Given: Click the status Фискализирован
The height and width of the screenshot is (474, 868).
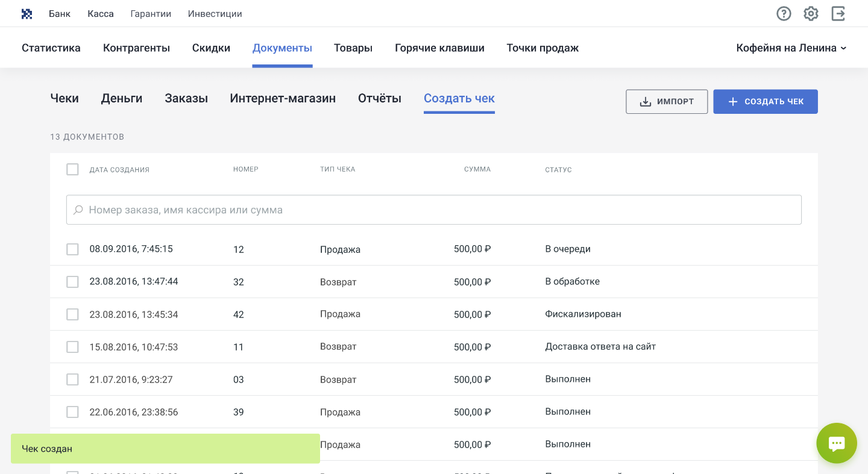Looking at the screenshot, I should pyautogui.click(x=583, y=314).
